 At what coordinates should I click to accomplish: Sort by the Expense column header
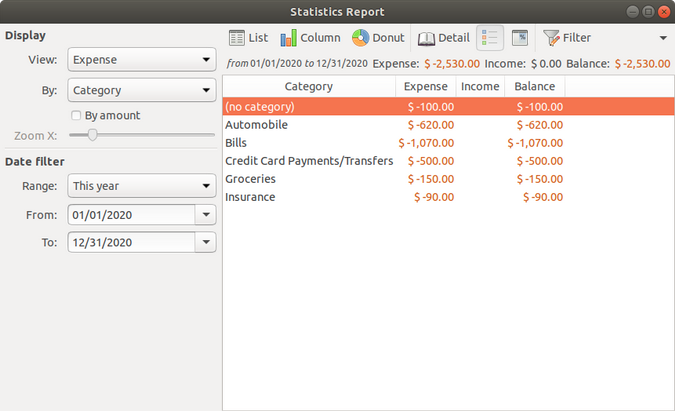point(425,87)
